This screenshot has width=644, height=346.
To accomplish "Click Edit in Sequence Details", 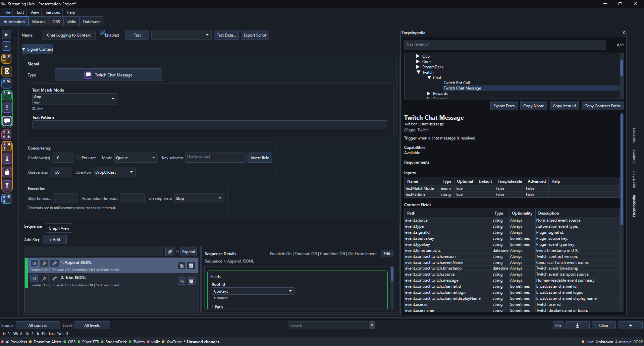I will coord(387,254).
